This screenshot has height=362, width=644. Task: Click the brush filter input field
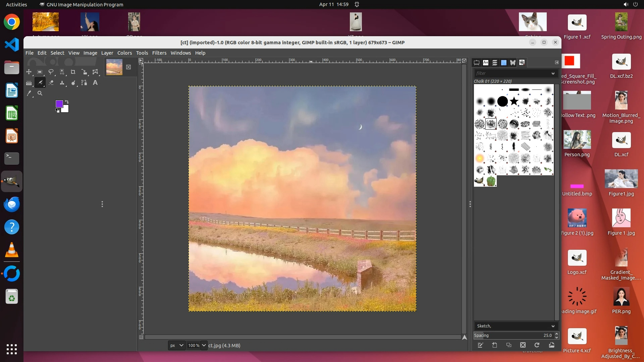click(x=512, y=73)
